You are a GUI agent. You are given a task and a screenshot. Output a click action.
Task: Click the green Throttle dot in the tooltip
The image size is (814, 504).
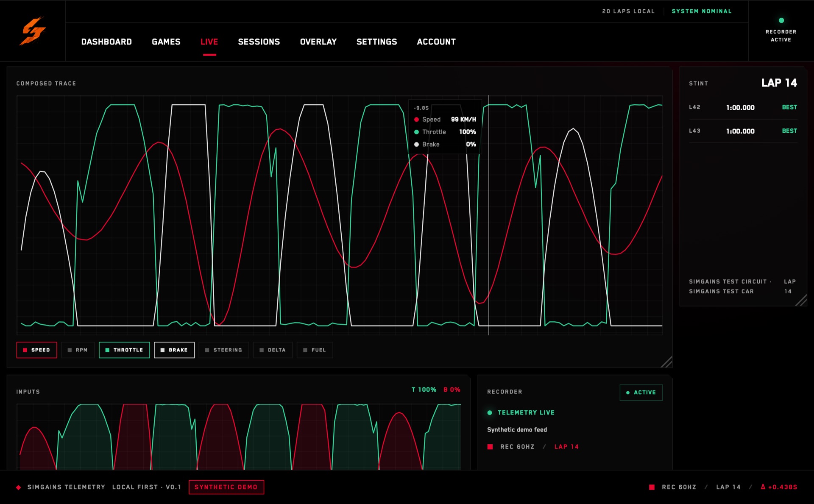tap(416, 132)
